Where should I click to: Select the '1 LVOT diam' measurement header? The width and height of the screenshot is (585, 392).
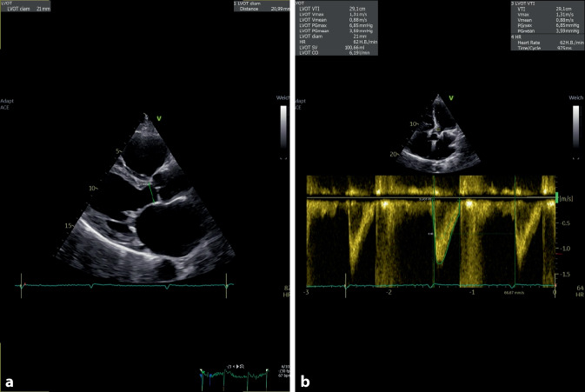[247, 3]
